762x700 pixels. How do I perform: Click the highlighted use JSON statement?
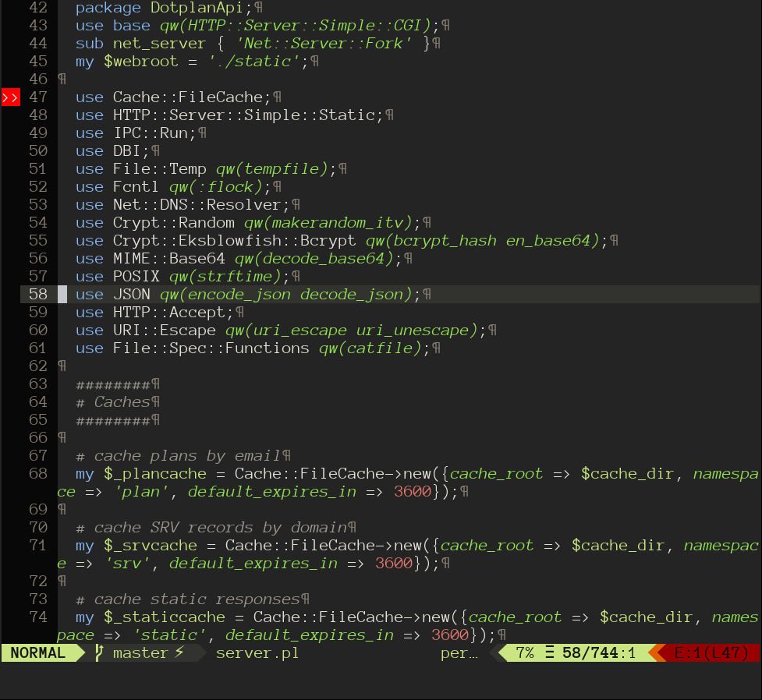point(113,294)
